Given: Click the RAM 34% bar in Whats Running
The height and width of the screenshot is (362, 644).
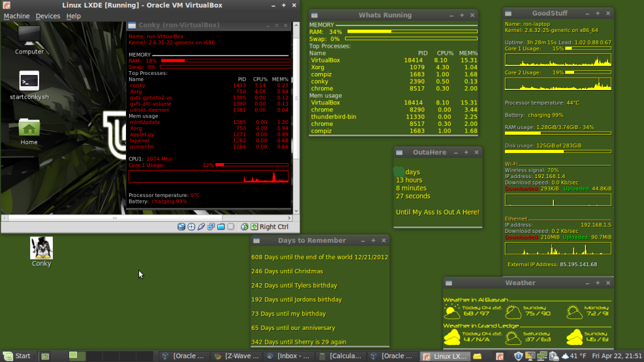Looking at the screenshot, I should (x=412, y=31).
